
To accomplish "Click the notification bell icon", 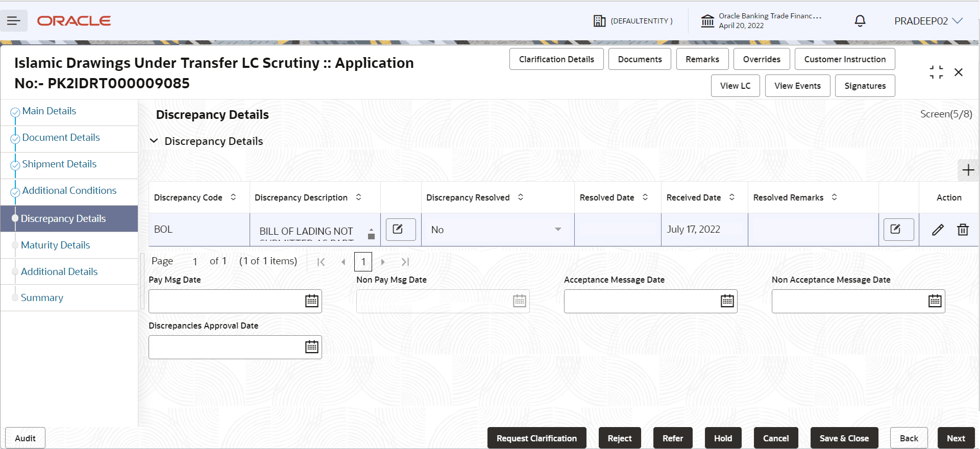I will [x=860, y=21].
